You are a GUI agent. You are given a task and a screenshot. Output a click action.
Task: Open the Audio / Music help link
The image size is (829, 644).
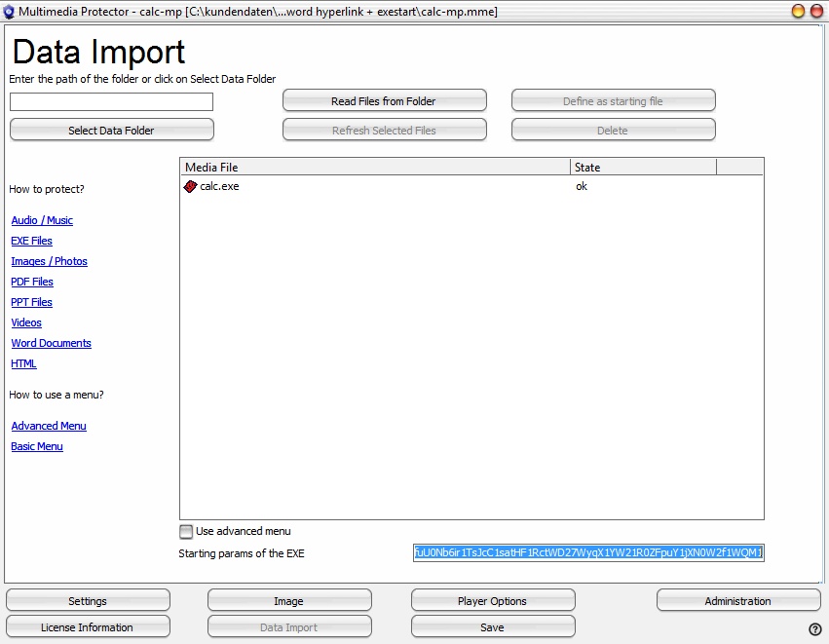click(x=42, y=220)
